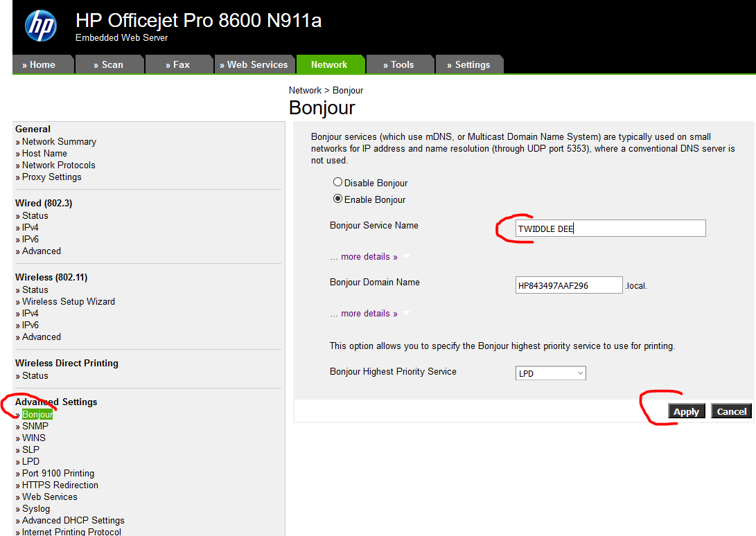
Task: Open the WINS settings page
Action: (34, 438)
